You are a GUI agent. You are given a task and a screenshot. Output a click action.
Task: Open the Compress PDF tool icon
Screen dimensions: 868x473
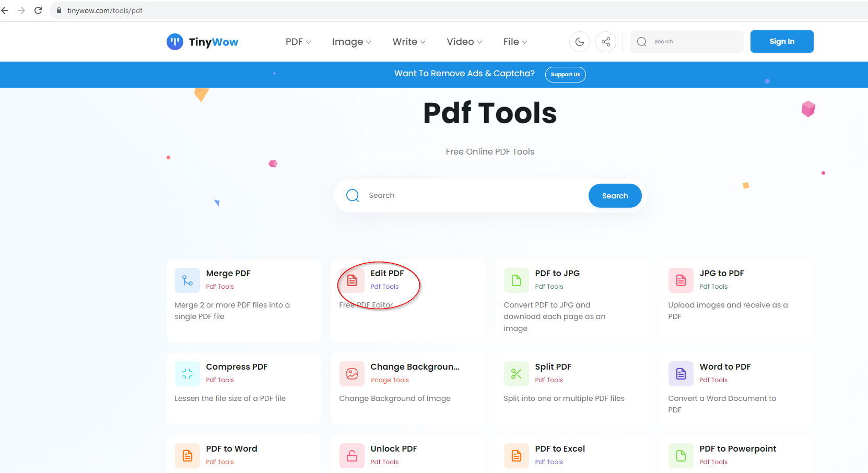tap(187, 374)
